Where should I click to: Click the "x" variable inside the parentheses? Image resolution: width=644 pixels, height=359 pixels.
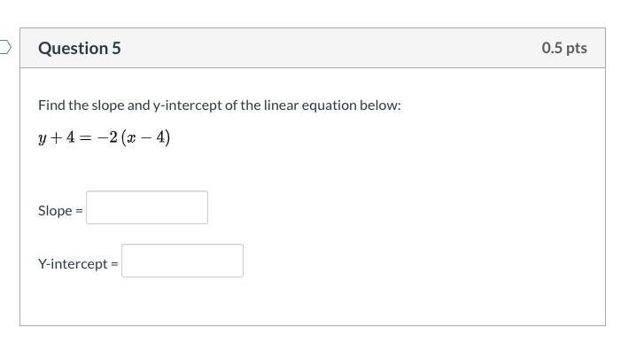[132, 138]
